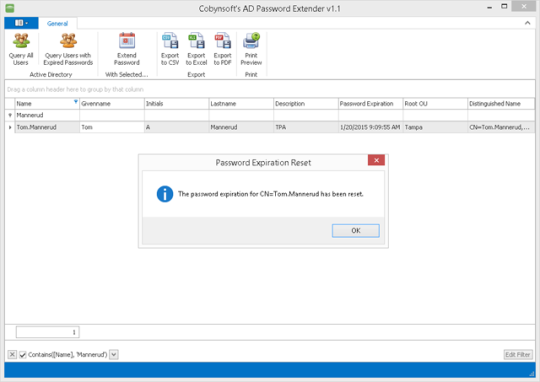Screen dimensions: 540x382
Task: Click the CN=Tom.Mannerud distinguished name cell
Action: [501, 127]
